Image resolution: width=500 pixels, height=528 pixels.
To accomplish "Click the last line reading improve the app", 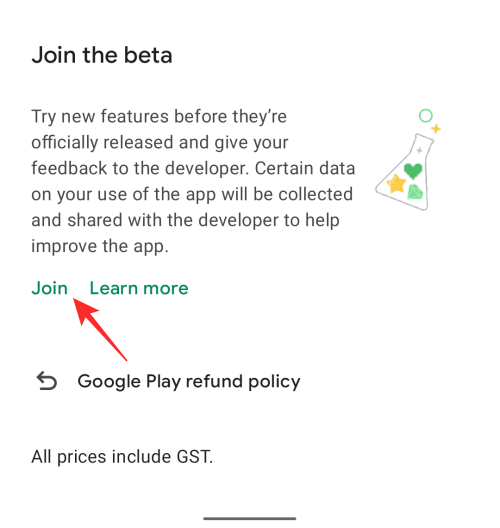I will pyautogui.click(x=100, y=246).
